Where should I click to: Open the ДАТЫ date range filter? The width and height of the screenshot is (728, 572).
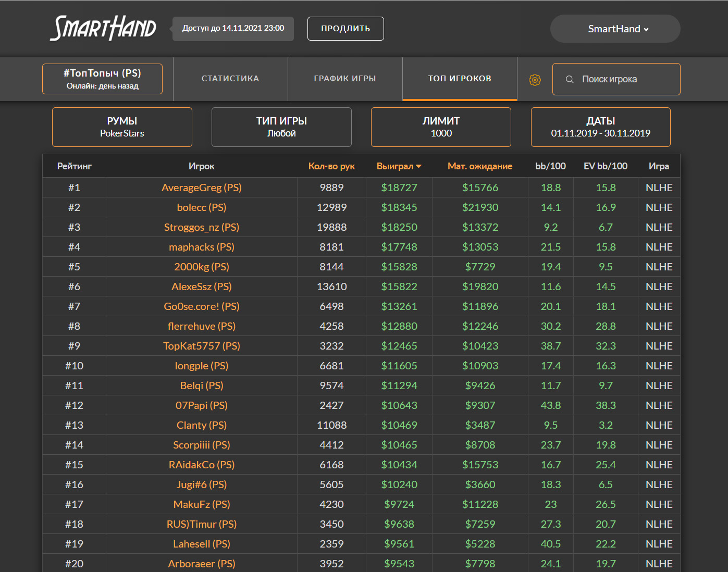click(x=600, y=127)
